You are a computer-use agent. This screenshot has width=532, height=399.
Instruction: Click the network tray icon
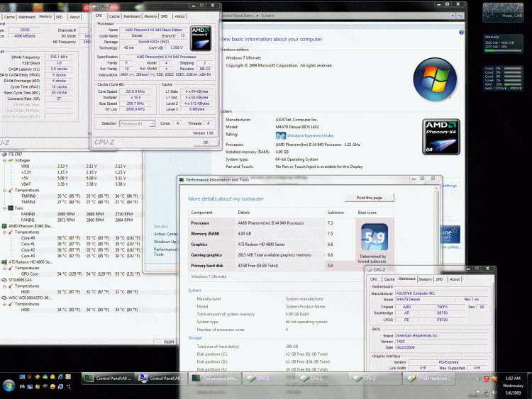486,393
